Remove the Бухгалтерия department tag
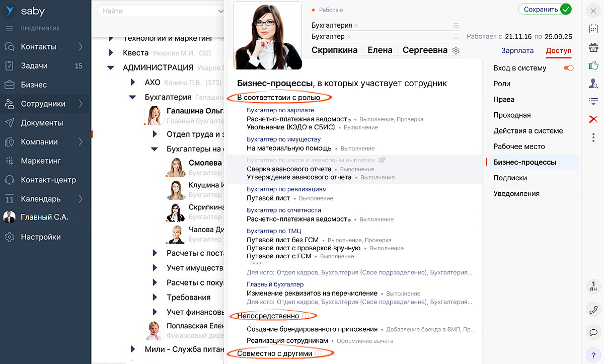 click(x=356, y=25)
